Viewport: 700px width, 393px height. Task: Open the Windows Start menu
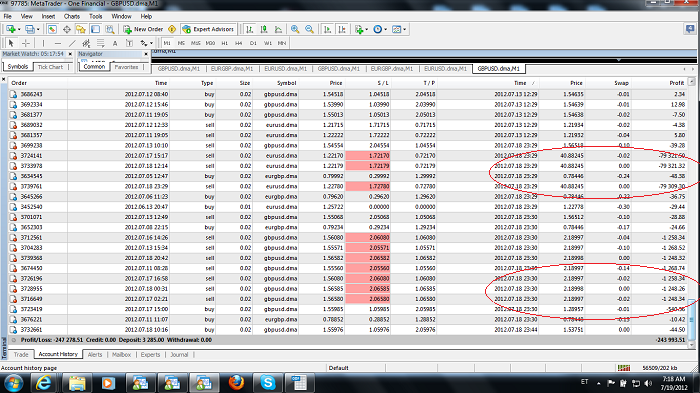pos(14,383)
